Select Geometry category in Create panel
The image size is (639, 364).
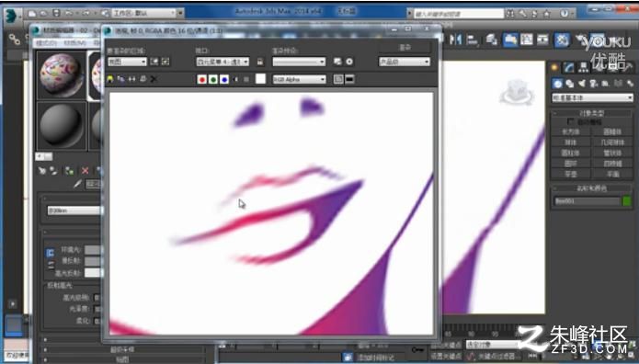click(557, 84)
